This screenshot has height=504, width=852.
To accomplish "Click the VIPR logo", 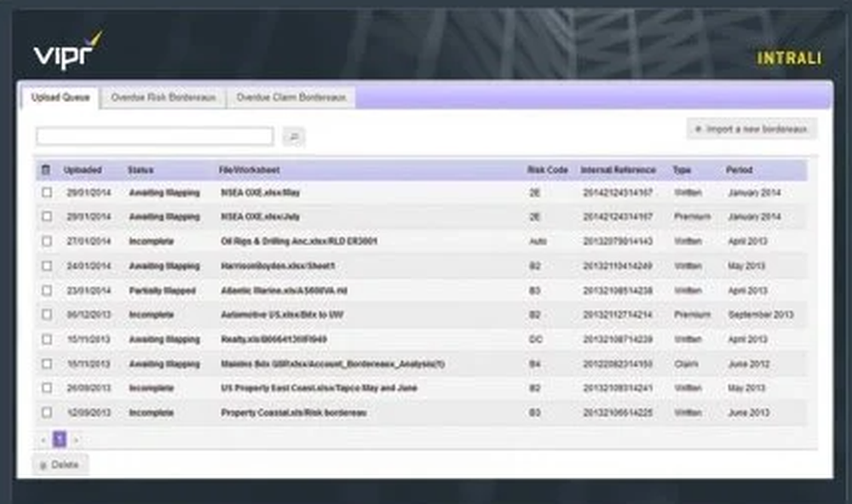I will point(67,50).
